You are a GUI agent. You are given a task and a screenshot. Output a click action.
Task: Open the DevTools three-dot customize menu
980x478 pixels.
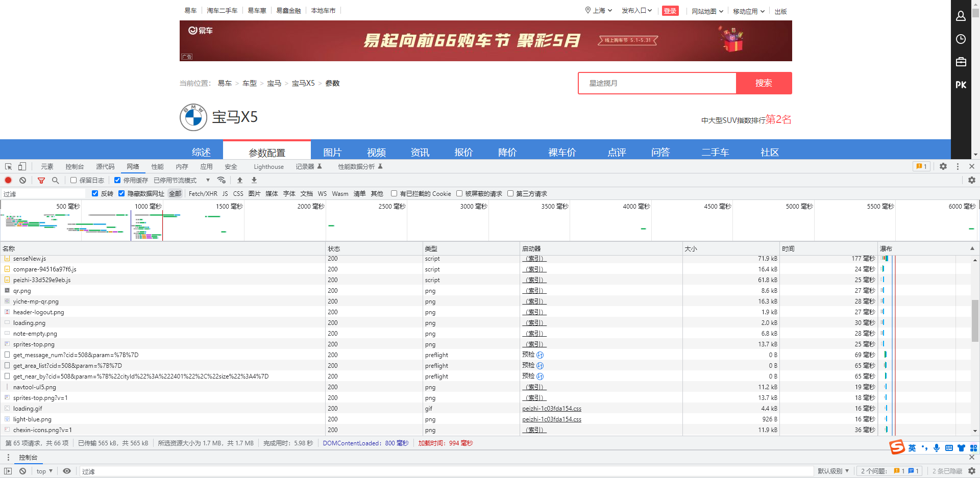[958, 166]
